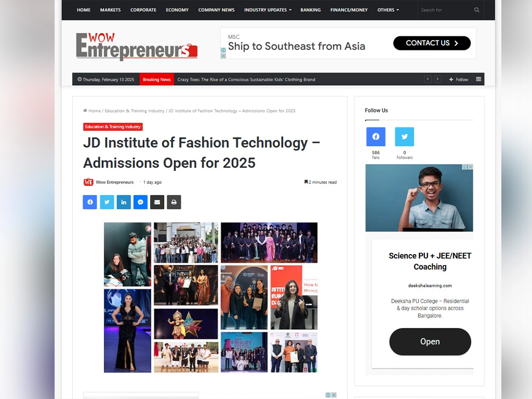The height and width of the screenshot is (399, 532).
Task: Open Crazy Toes breaking news headline
Action: (246, 79)
